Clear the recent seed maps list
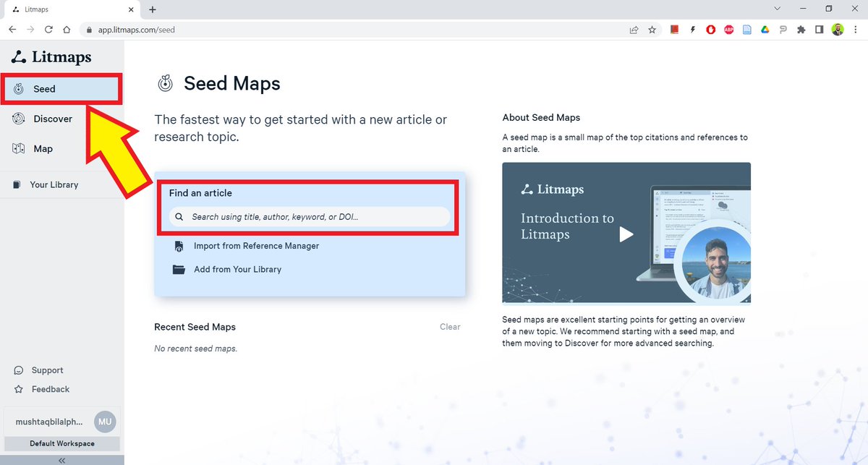The width and height of the screenshot is (868, 465). [450, 327]
